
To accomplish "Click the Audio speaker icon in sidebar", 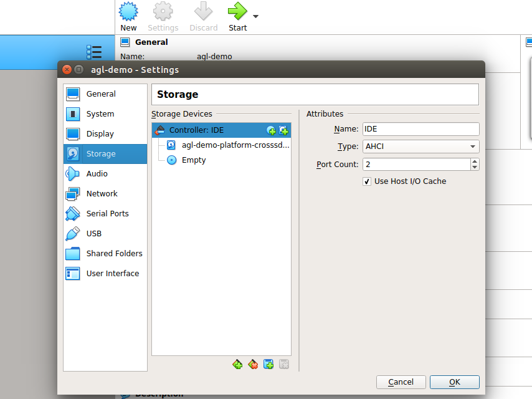I will coord(73,174).
